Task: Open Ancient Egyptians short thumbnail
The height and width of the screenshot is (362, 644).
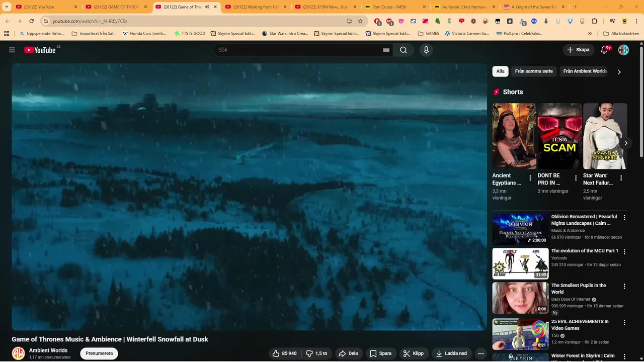Action: pyautogui.click(x=514, y=136)
